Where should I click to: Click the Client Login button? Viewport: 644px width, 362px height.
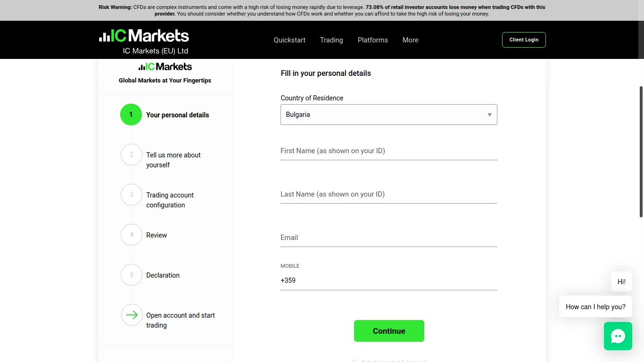(x=524, y=40)
